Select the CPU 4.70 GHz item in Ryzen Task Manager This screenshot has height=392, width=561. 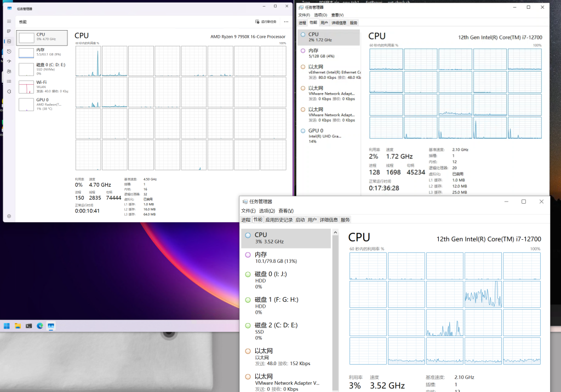(42, 38)
